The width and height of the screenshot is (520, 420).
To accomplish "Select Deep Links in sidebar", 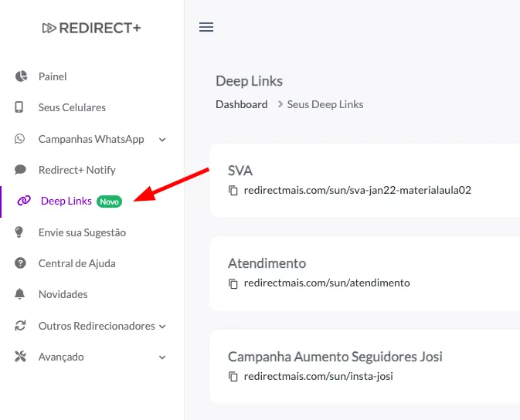I will [66, 201].
